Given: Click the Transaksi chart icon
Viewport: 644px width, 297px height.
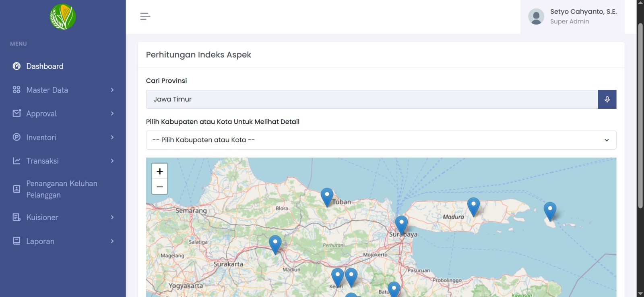Looking at the screenshot, I should [x=17, y=161].
